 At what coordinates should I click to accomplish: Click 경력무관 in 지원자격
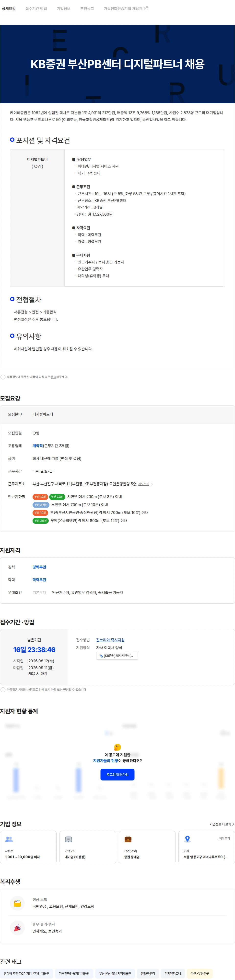[39, 567]
